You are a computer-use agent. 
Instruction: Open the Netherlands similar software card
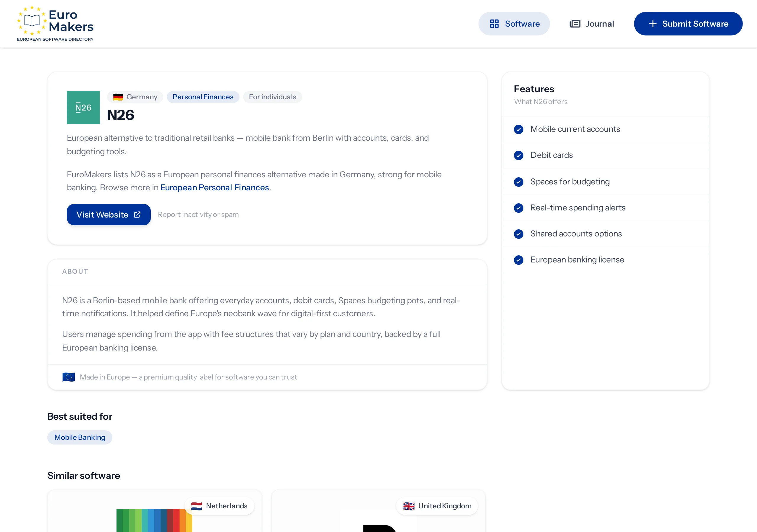[154, 511]
